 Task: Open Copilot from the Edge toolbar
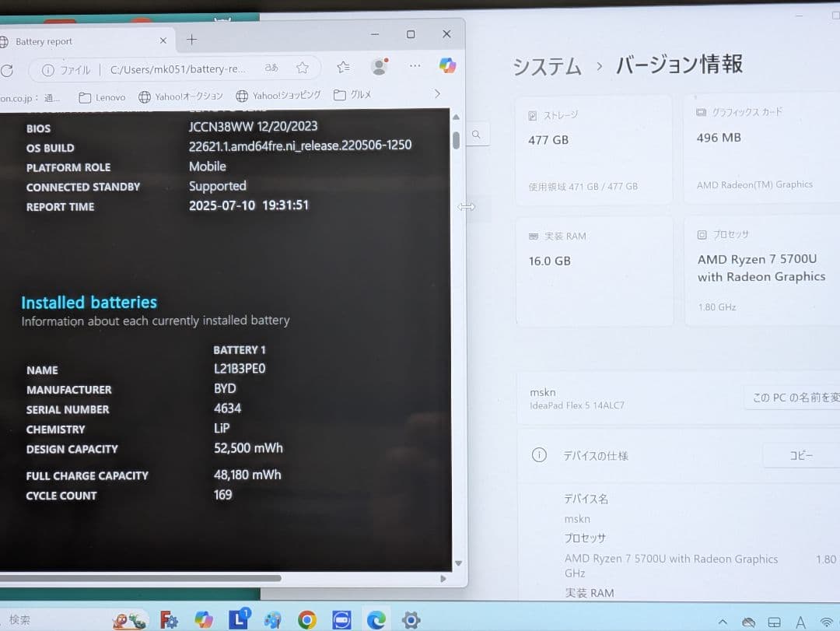pos(448,65)
